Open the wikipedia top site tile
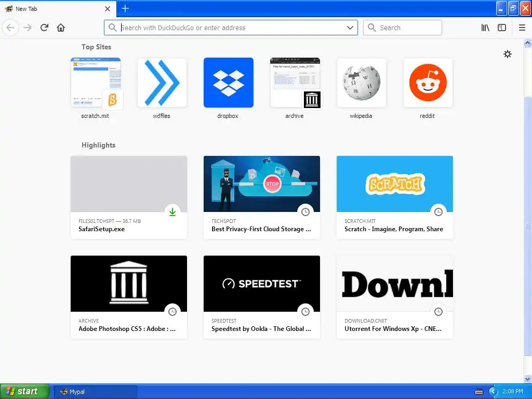 [x=362, y=83]
